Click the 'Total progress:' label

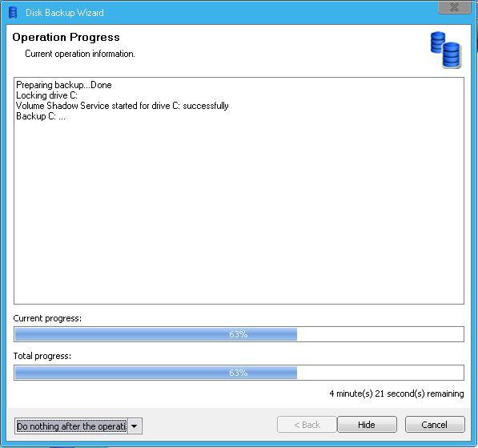click(x=42, y=356)
